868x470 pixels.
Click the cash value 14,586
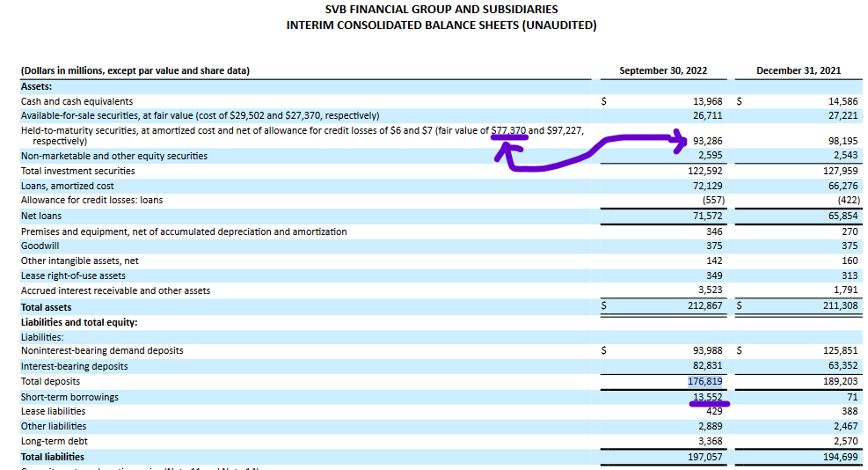click(x=843, y=101)
